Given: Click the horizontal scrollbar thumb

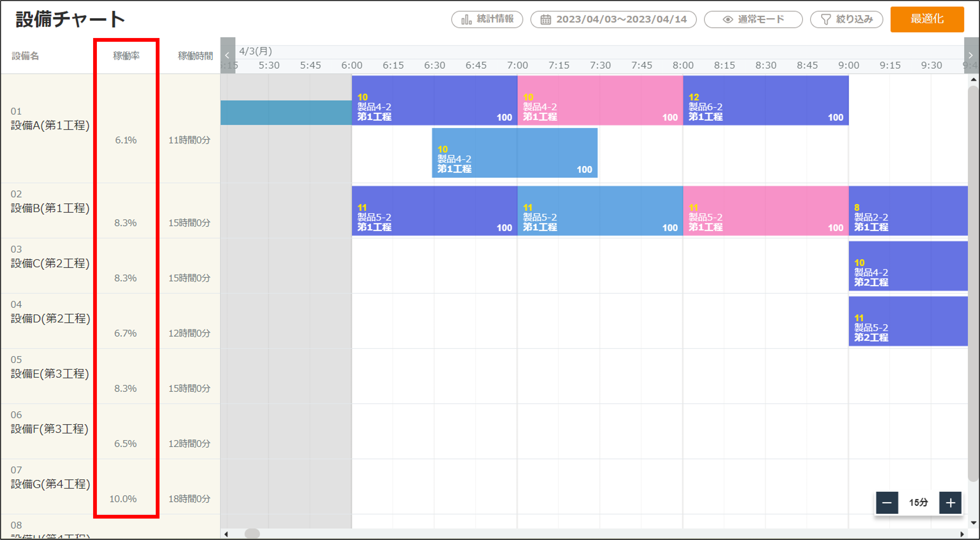Looking at the screenshot, I should tap(252, 534).
